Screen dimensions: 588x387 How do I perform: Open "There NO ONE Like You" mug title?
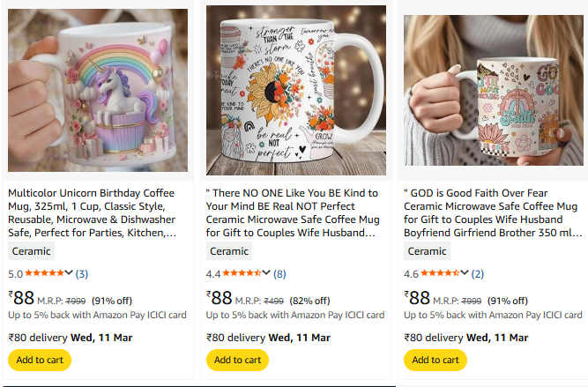[293, 212]
